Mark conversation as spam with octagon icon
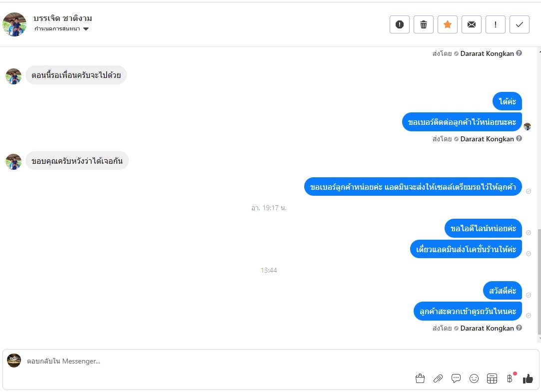Viewport: 541px width, 392px height. point(400,24)
